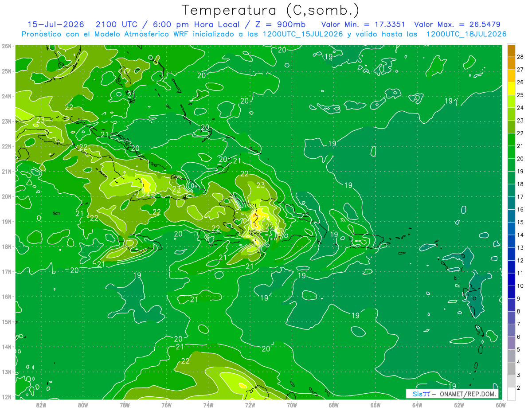The height and width of the screenshot is (411, 532).
Task: Click the '62W' longitude axis label
Action: (459, 405)
